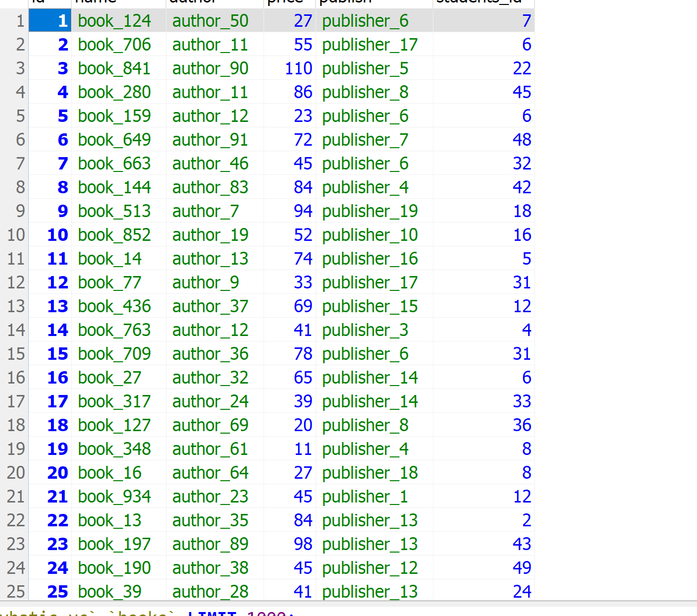This screenshot has width=697, height=616.
Task: Click the price cell 86
Action: (289, 92)
